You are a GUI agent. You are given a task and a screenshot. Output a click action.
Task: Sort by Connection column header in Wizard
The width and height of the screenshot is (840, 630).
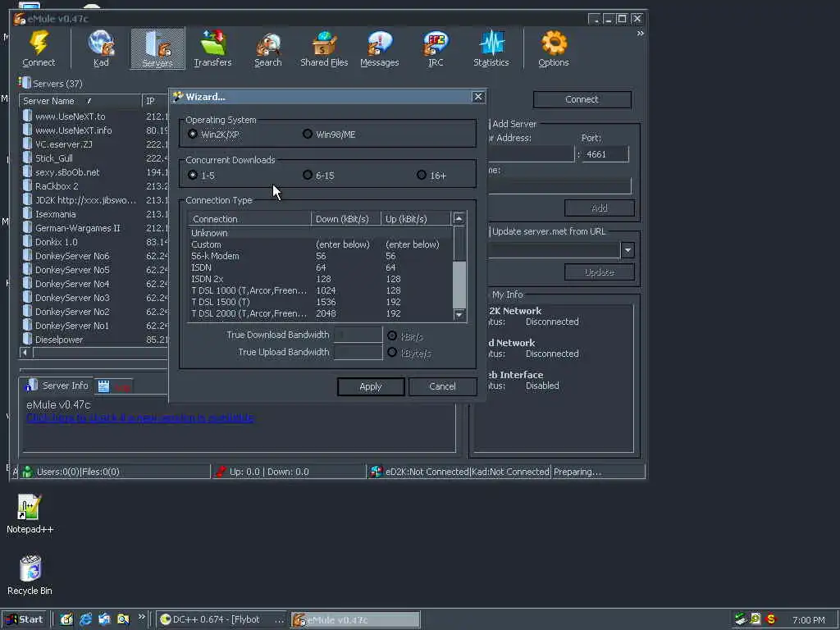point(249,218)
